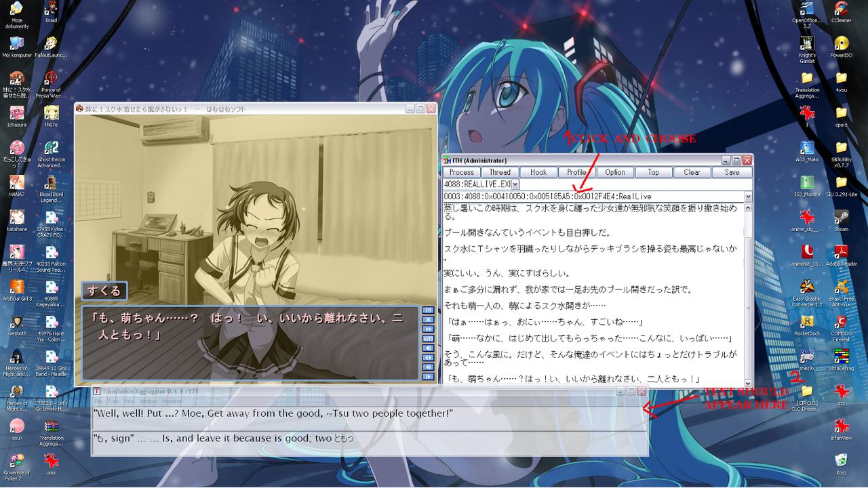Open the CCleaner desktop icon
Screen dimensions: 868x488
click(841, 9)
